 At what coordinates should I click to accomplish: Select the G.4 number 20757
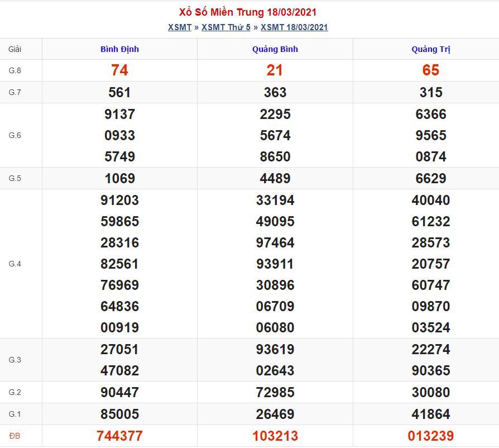click(430, 264)
